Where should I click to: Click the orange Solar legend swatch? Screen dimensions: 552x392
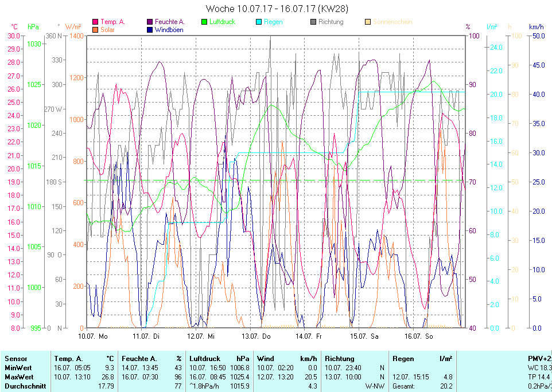(95, 30)
